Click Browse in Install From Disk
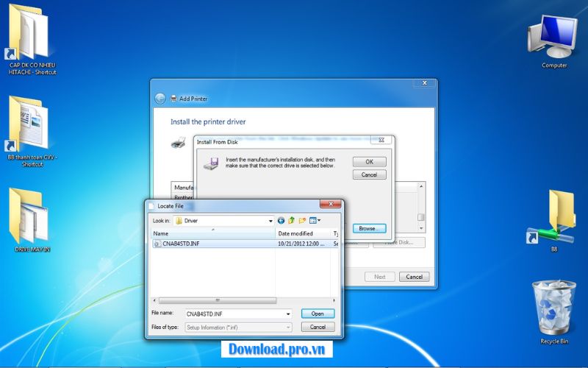 [x=369, y=229]
